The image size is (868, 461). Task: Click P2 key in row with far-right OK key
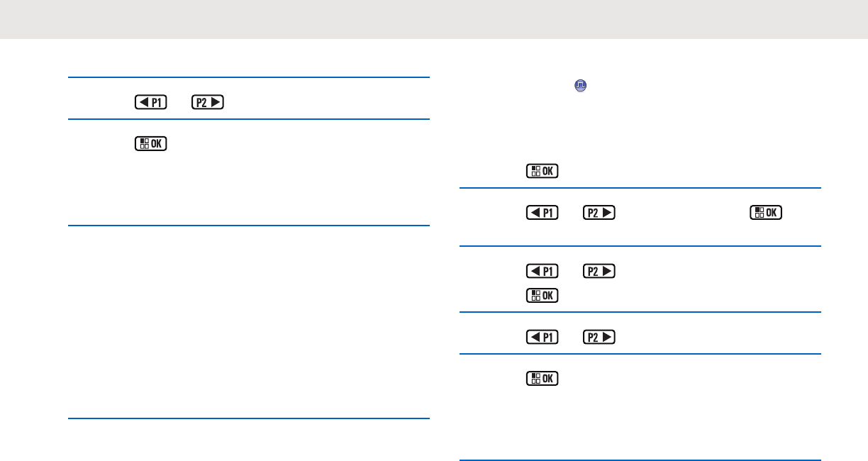pyautogui.click(x=599, y=212)
